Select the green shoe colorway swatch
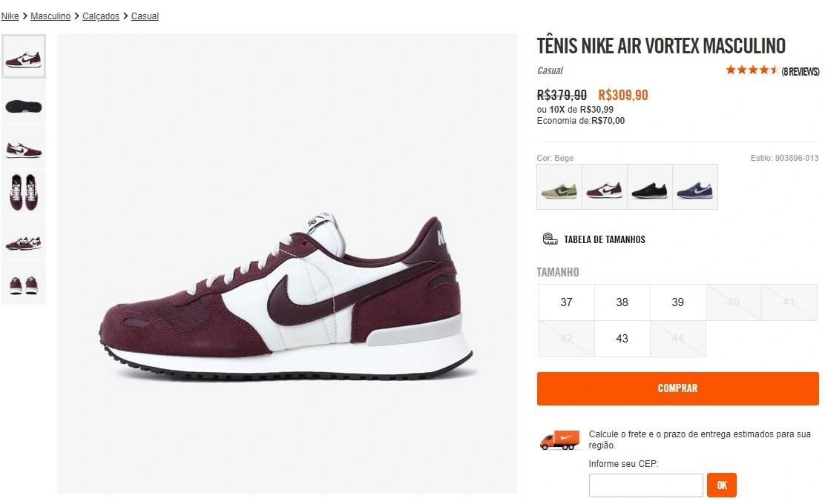Image resolution: width=825 pixels, height=504 pixels. pos(559,187)
